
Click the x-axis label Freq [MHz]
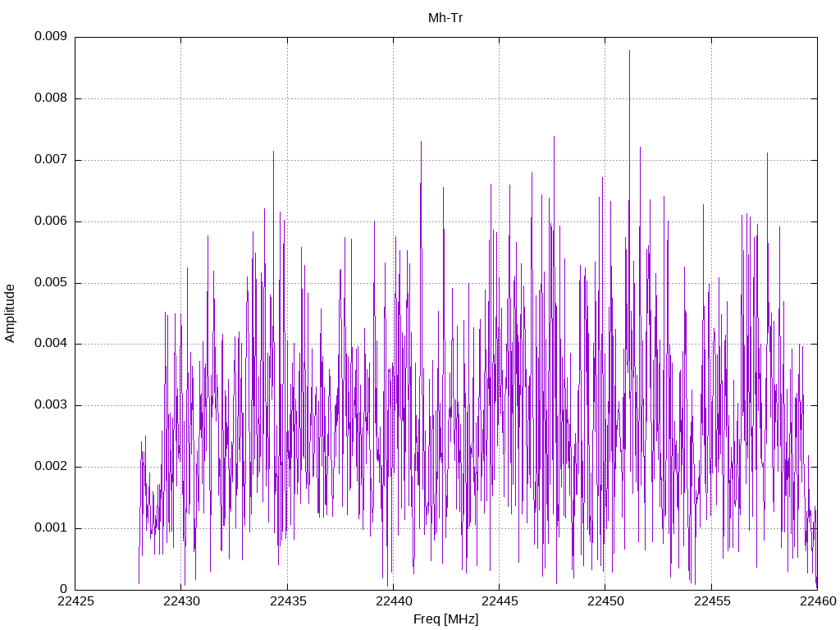[445, 619]
